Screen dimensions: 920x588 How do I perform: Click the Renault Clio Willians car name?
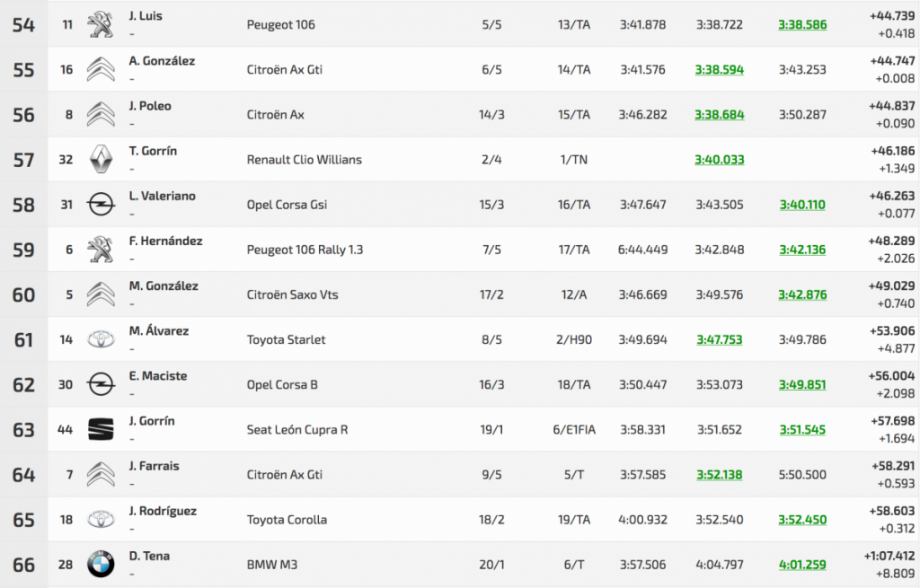click(x=304, y=160)
